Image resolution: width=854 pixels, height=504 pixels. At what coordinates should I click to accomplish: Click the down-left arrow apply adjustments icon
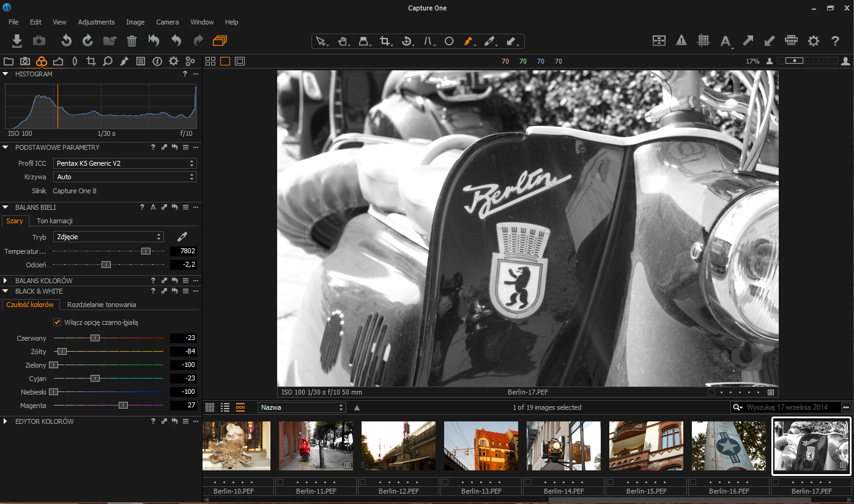[x=770, y=41]
